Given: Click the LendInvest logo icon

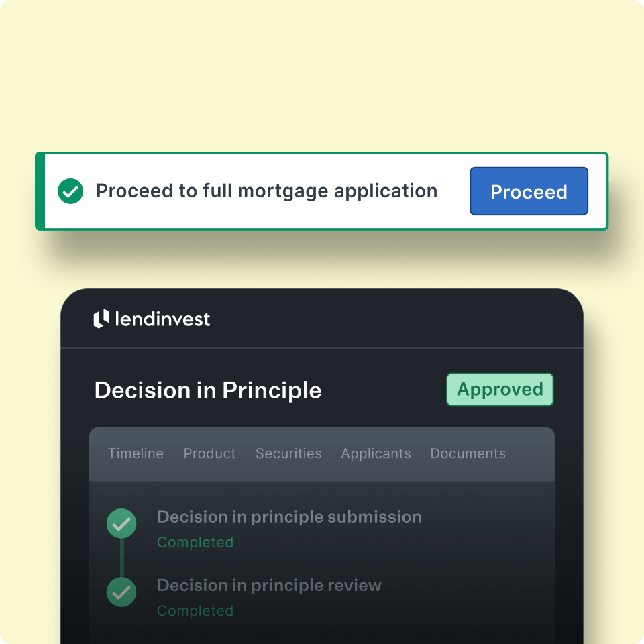Looking at the screenshot, I should pyautogui.click(x=101, y=319).
